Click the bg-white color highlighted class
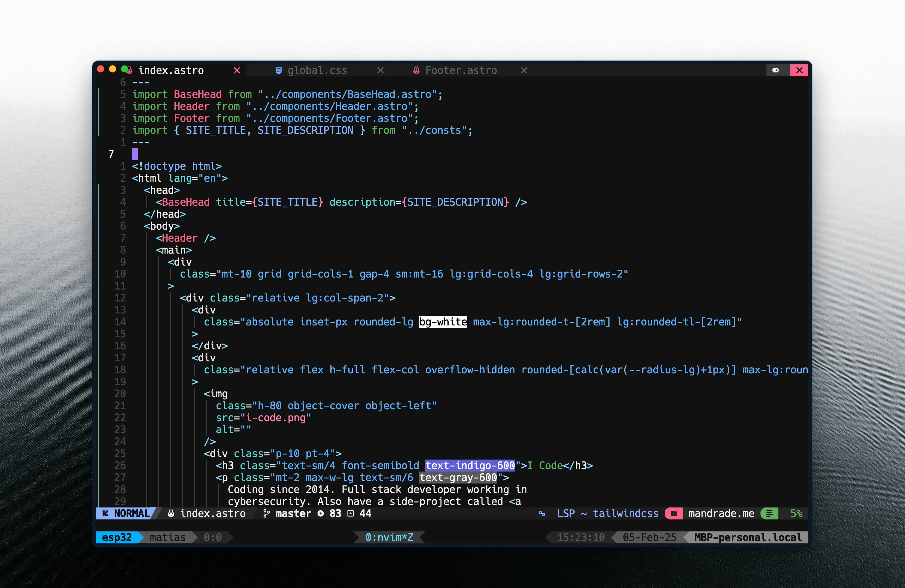Screen dimensions: 905x588 click(x=443, y=322)
